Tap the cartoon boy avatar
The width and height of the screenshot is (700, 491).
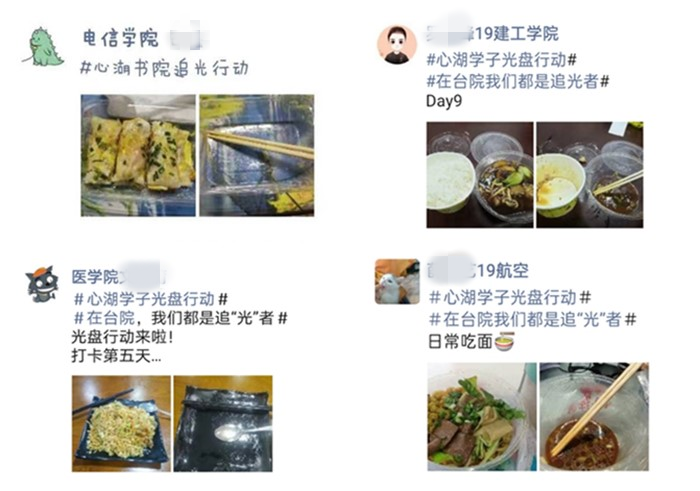(x=396, y=45)
